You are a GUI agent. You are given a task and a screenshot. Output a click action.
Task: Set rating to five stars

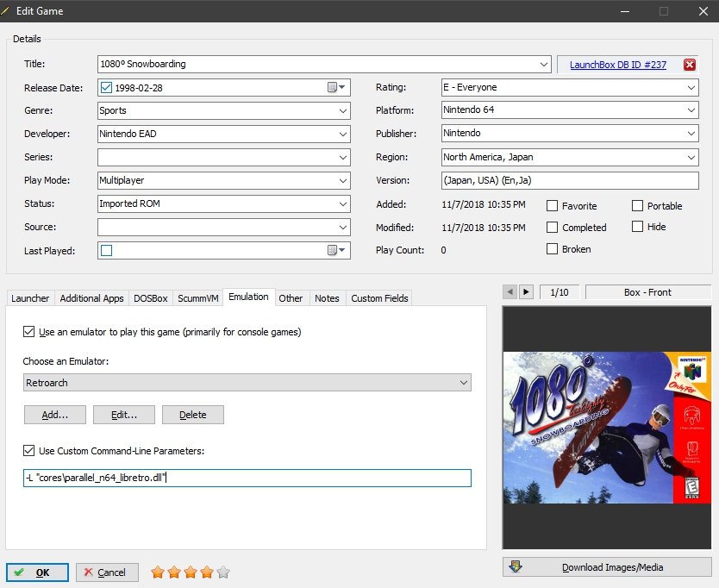(224, 572)
